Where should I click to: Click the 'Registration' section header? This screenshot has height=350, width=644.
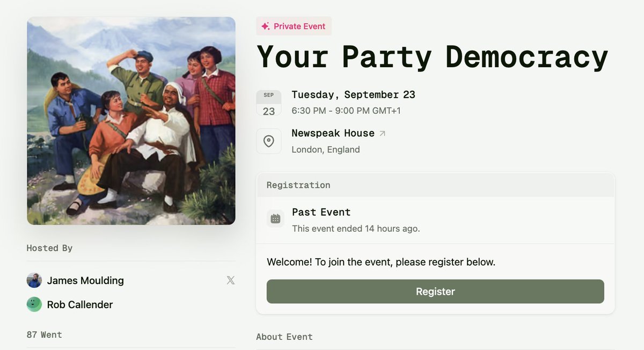(298, 185)
